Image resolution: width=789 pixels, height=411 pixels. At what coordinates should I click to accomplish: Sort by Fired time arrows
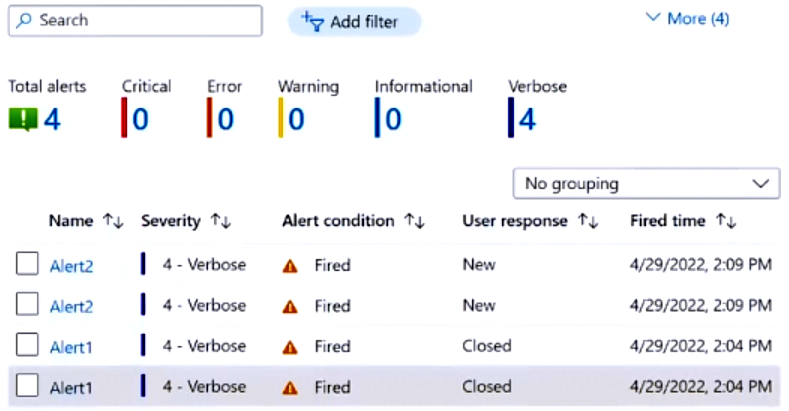[726, 221]
